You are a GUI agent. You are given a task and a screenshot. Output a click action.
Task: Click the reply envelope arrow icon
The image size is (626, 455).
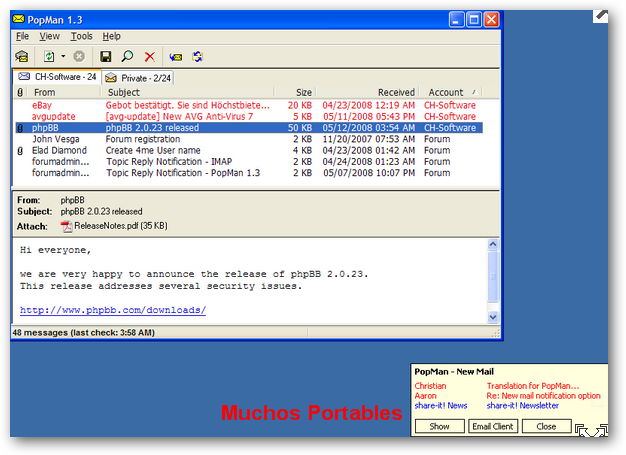tap(175, 57)
